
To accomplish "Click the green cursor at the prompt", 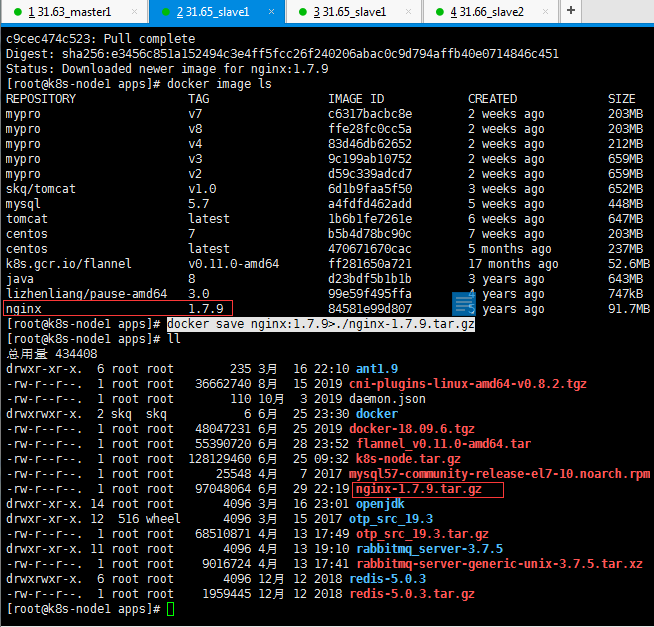I will 171,609.
